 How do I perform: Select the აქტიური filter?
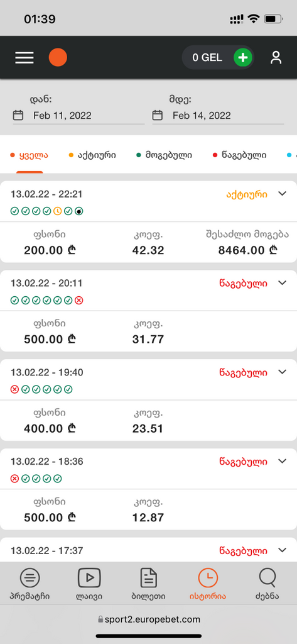92,155
